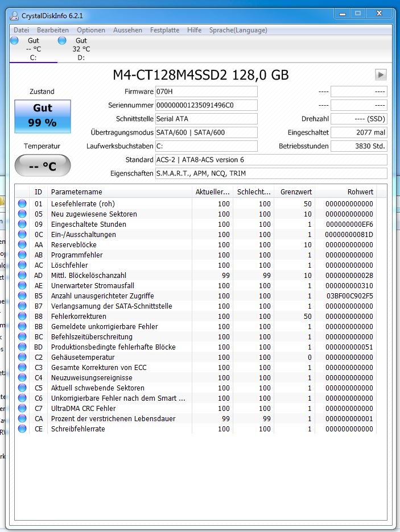This screenshot has width=400, height=532.
Task: Click the Eigenschaften field
Action: tap(271, 173)
